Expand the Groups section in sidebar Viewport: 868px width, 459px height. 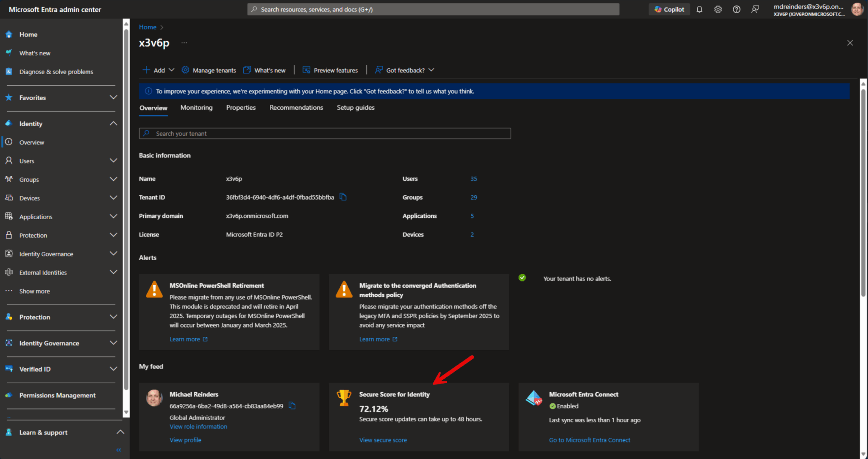pos(113,179)
